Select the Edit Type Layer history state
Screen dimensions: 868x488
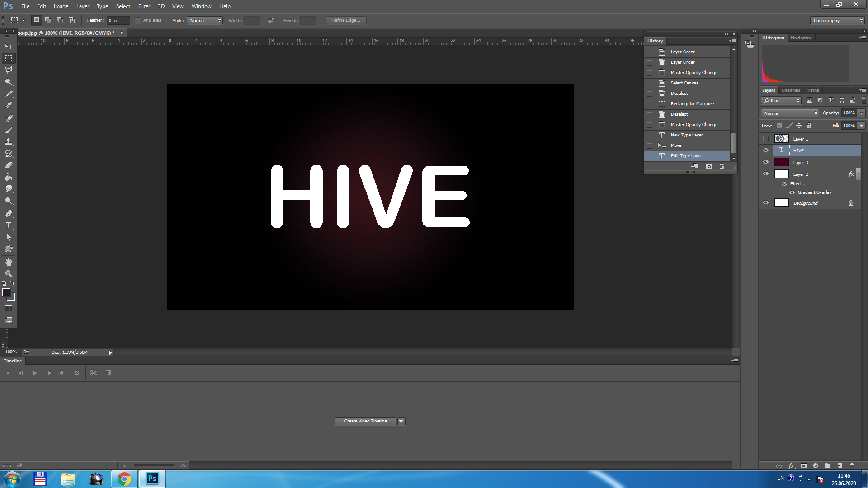pyautogui.click(x=687, y=156)
